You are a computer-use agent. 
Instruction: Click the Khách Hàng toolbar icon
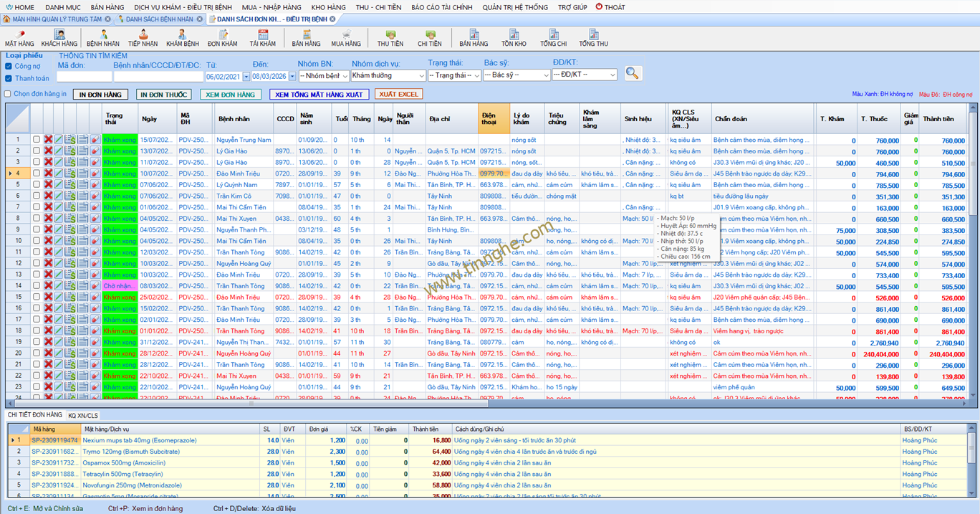click(x=59, y=38)
